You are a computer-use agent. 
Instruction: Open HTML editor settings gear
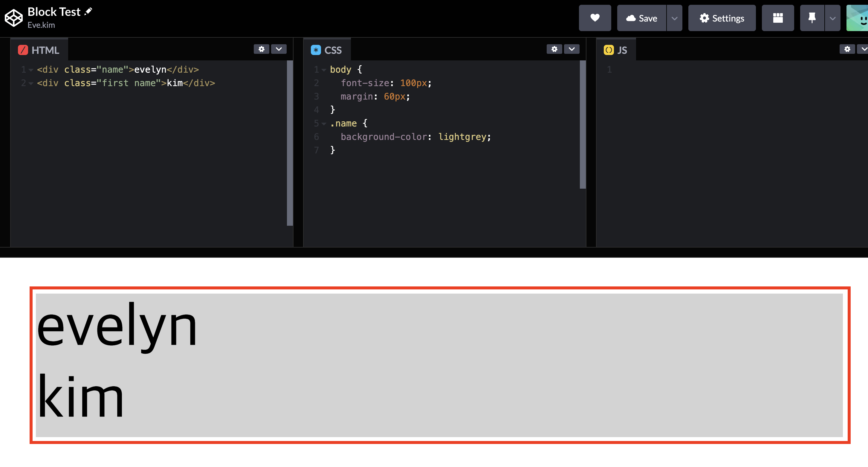261,49
